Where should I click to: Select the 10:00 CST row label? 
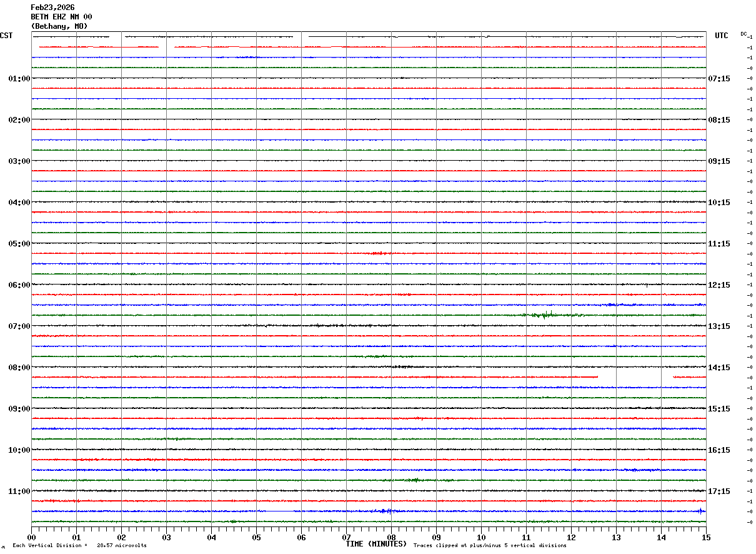[19, 450]
